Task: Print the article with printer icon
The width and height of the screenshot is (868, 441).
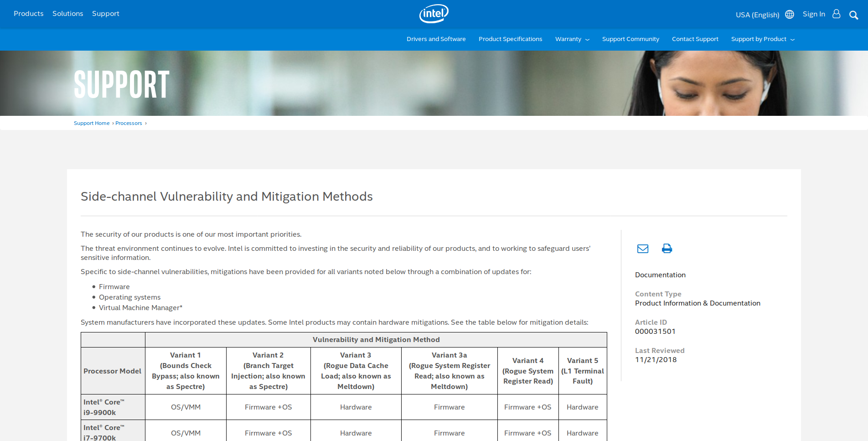Action: point(666,249)
